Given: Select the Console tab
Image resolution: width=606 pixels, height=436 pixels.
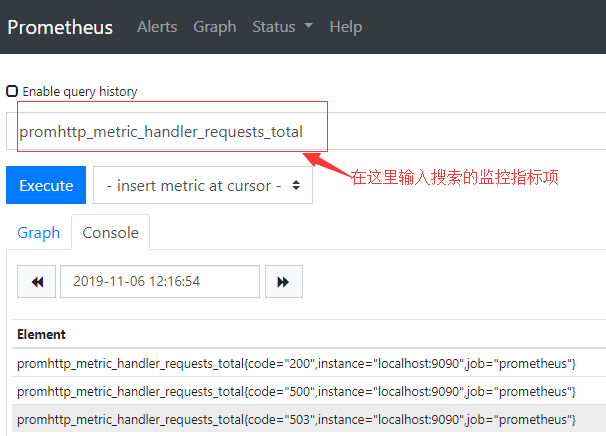Looking at the screenshot, I should [110, 232].
